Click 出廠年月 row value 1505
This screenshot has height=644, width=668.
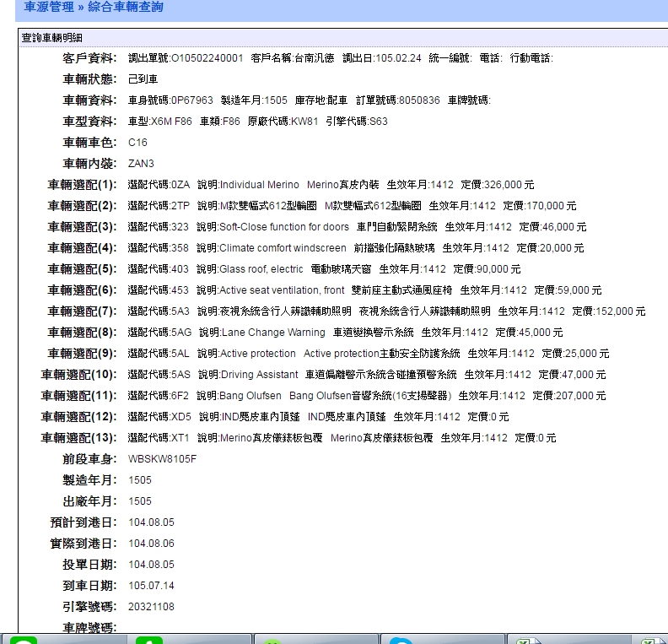point(140,501)
